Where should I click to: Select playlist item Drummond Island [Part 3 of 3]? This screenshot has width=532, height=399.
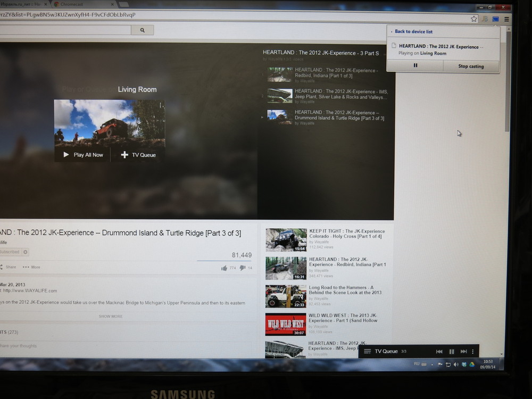339,115
